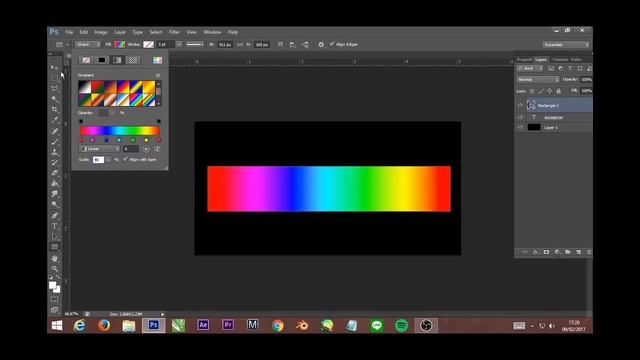Hide the Layer 1 layer
This screenshot has height=360, width=640.
(520, 127)
